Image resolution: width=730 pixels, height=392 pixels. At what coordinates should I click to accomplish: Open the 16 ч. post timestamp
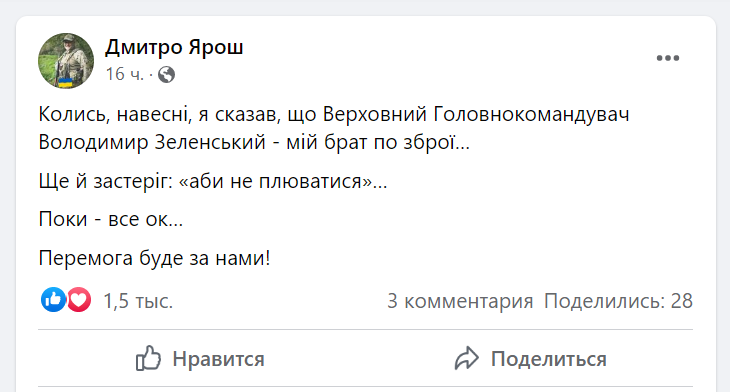[x=125, y=74]
